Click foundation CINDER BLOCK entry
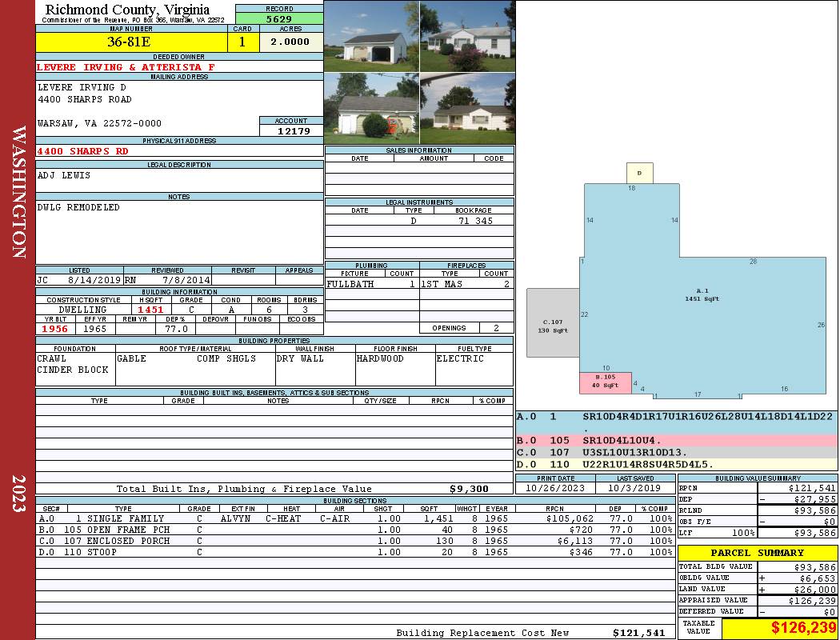 [x=72, y=370]
